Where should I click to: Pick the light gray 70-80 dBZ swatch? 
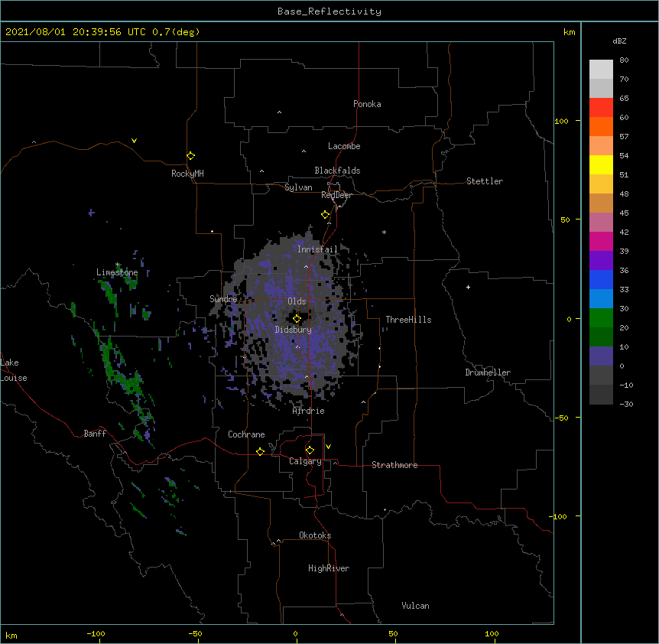(601, 70)
